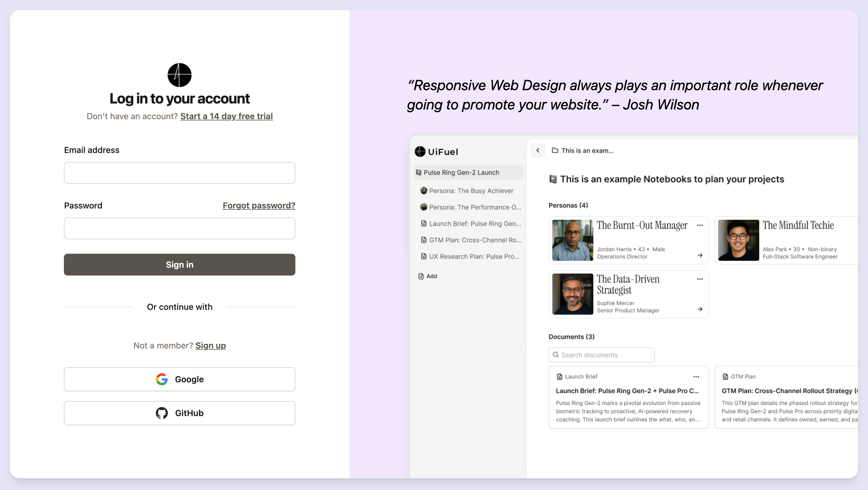Open the ellipsis dropdown on Launch Brief document card

click(x=696, y=376)
